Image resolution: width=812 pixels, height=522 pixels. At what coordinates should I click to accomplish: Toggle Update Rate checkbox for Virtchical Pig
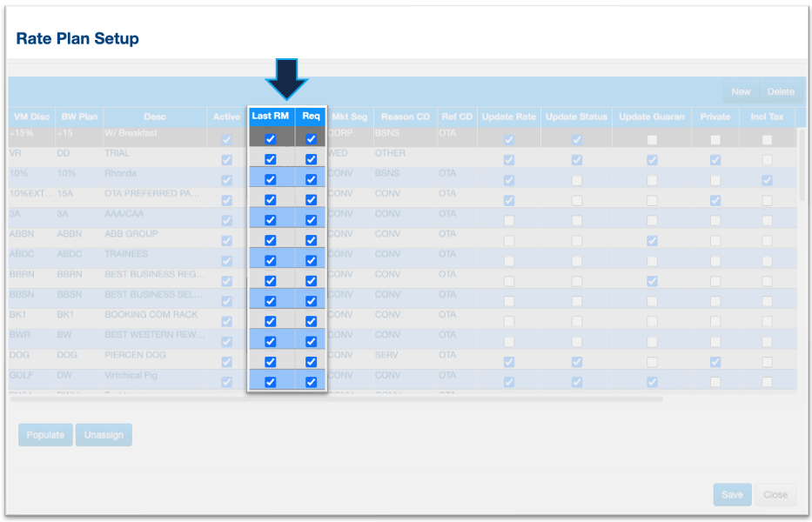tap(509, 382)
